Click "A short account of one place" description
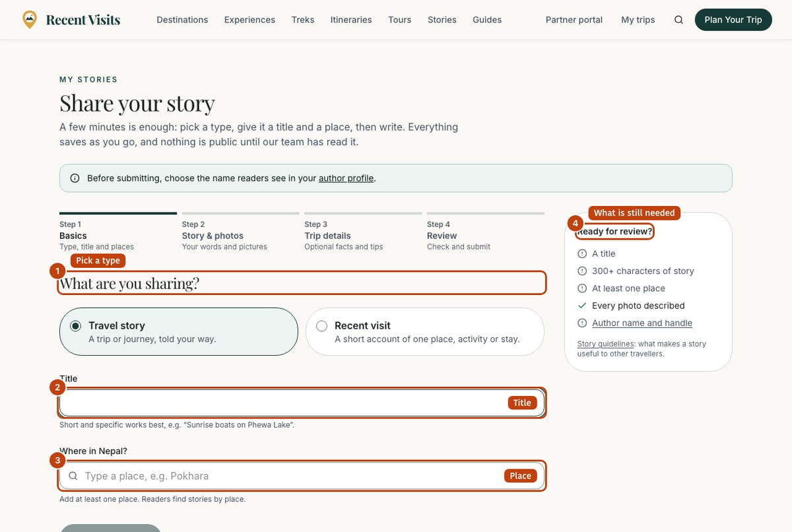 427,339
